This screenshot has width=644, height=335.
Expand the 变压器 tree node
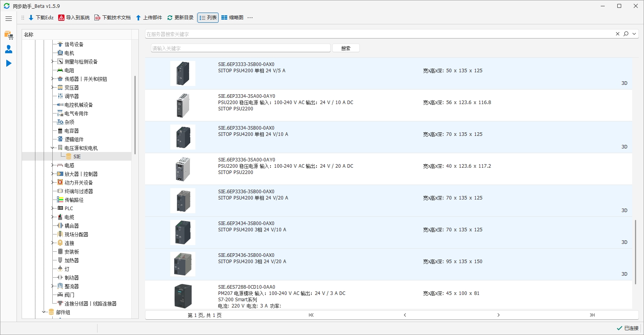click(52, 88)
